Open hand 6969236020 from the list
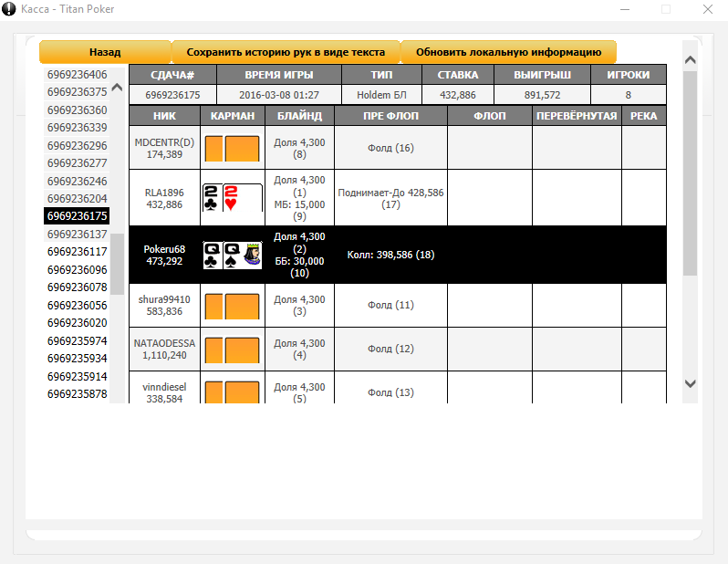The image size is (728, 564). [x=77, y=323]
